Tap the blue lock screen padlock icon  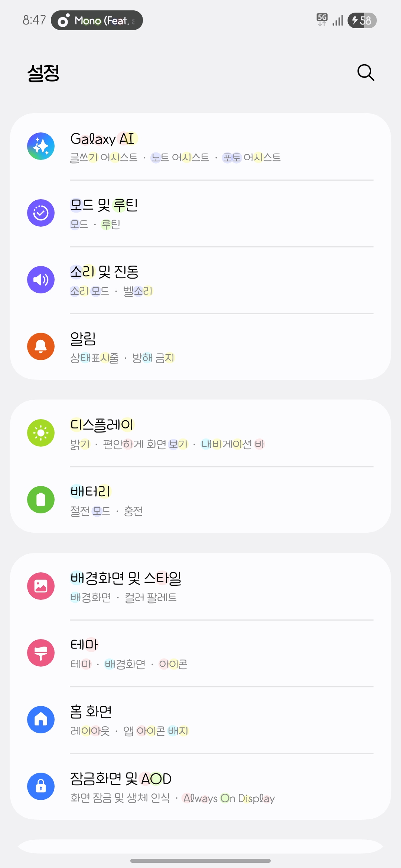pos(41,786)
